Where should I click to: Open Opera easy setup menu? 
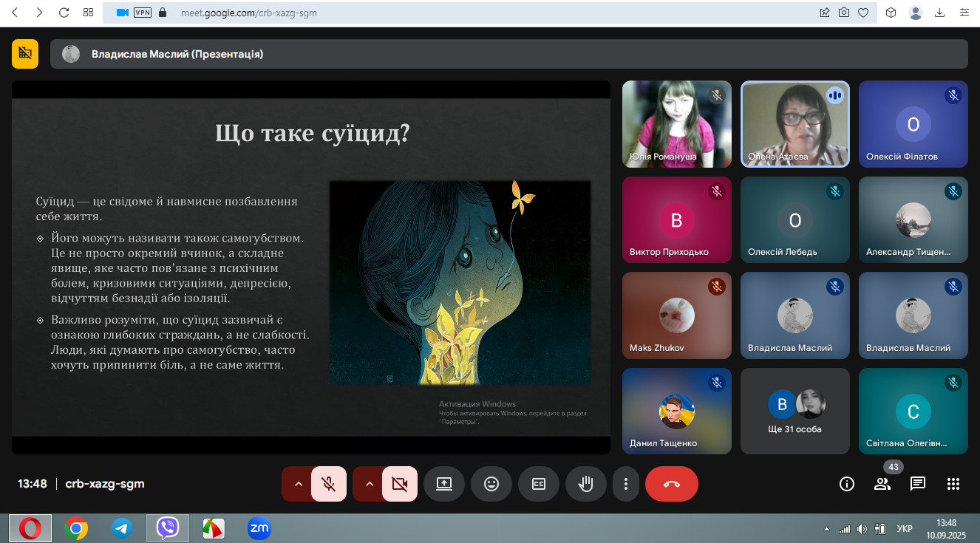tap(964, 13)
